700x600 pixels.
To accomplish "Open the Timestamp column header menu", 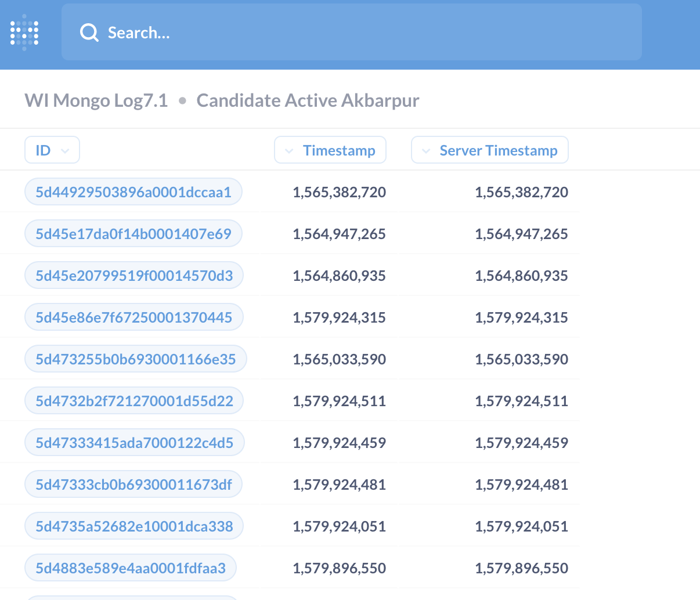I will pyautogui.click(x=330, y=150).
